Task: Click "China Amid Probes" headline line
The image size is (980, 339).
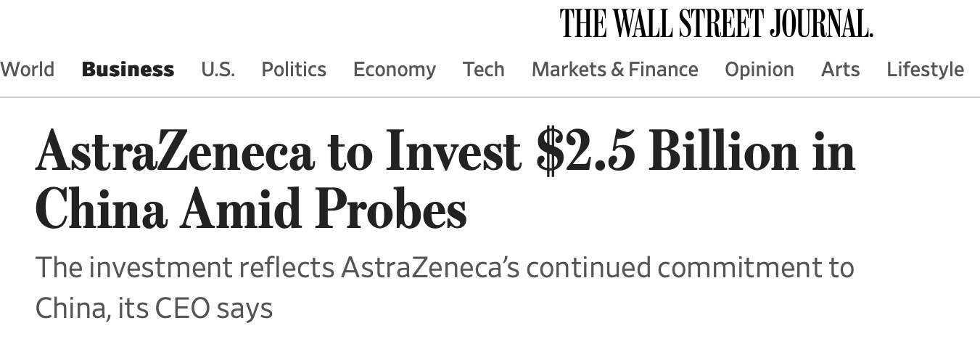Action: pyautogui.click(x=250, y=209)
